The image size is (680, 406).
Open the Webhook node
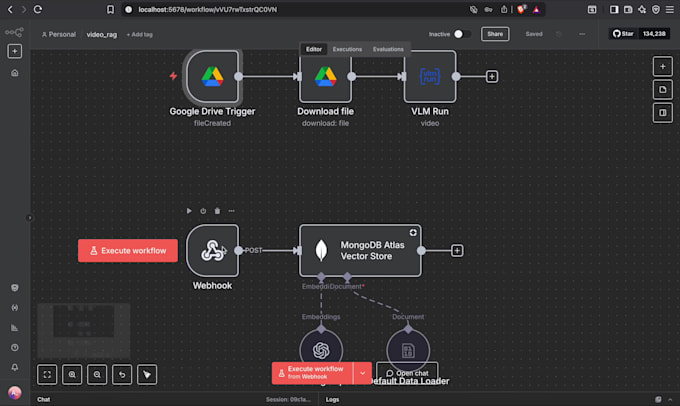212,251
